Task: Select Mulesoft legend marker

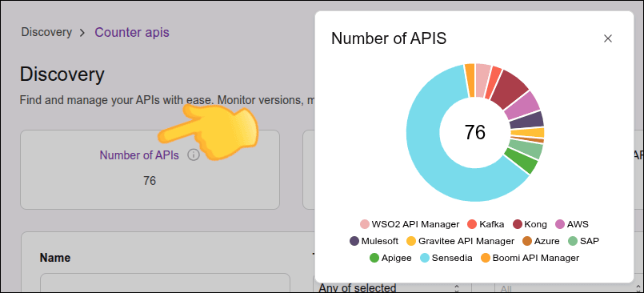Action: (354, 241)
